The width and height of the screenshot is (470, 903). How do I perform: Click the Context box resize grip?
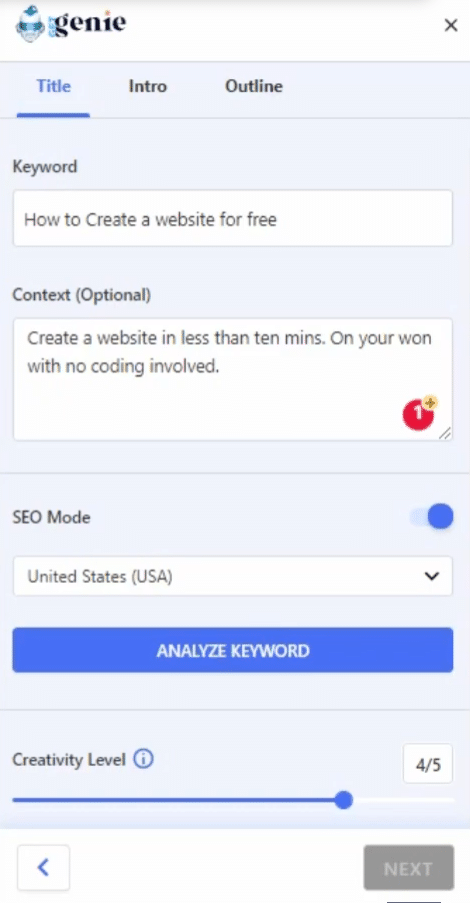(445, 433)
